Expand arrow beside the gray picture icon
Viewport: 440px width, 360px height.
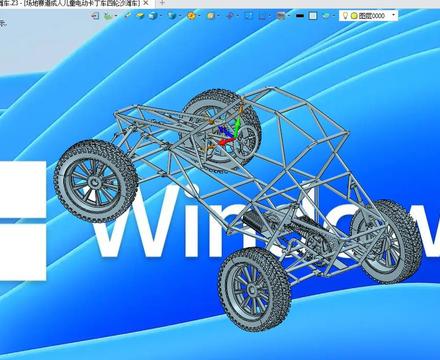point(289,16)
